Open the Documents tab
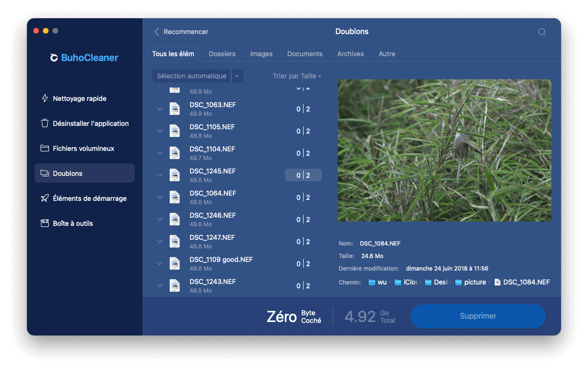 [x=305, y=54]
